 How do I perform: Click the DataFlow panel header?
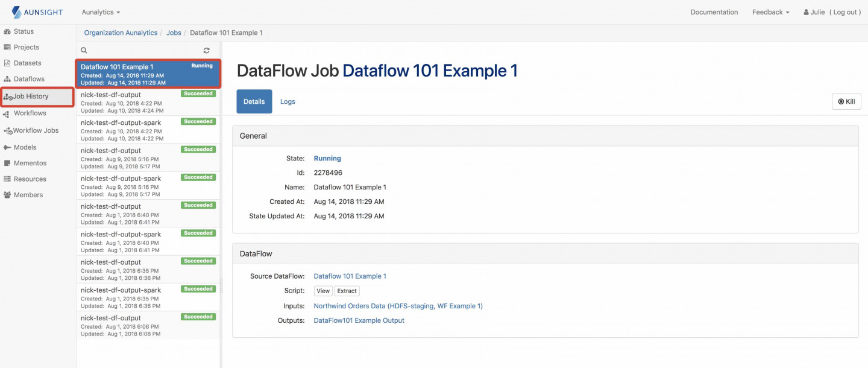click(x=546, y=254)
